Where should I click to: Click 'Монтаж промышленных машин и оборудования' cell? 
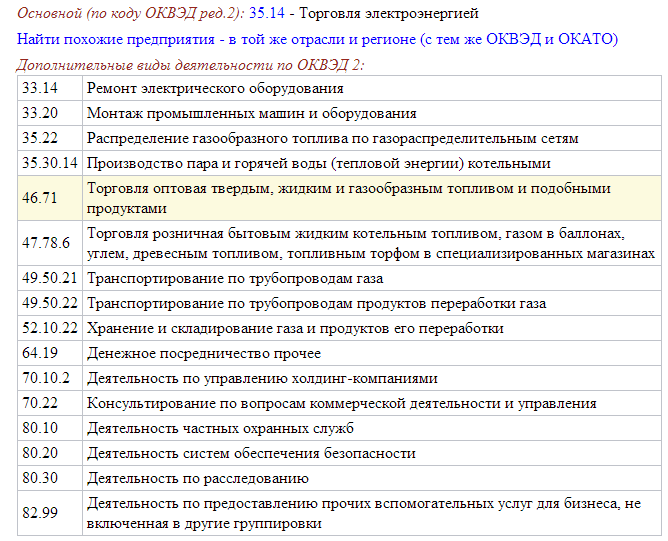click(371, 113)
